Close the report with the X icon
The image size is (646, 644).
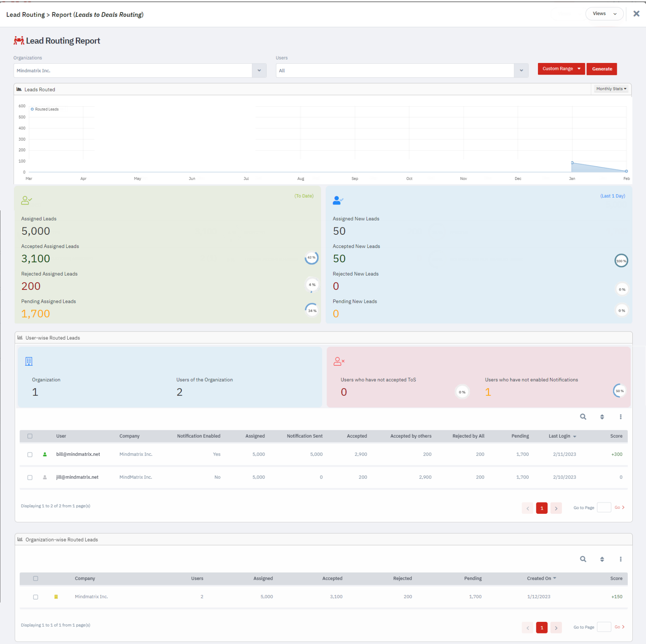(x=636, y=14)
